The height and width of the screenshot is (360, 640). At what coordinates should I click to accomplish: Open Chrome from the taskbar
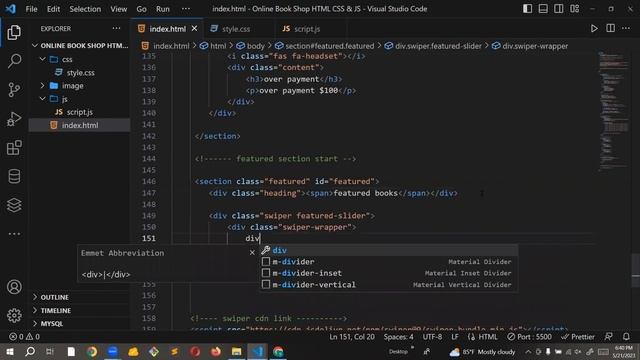(91, 351)
